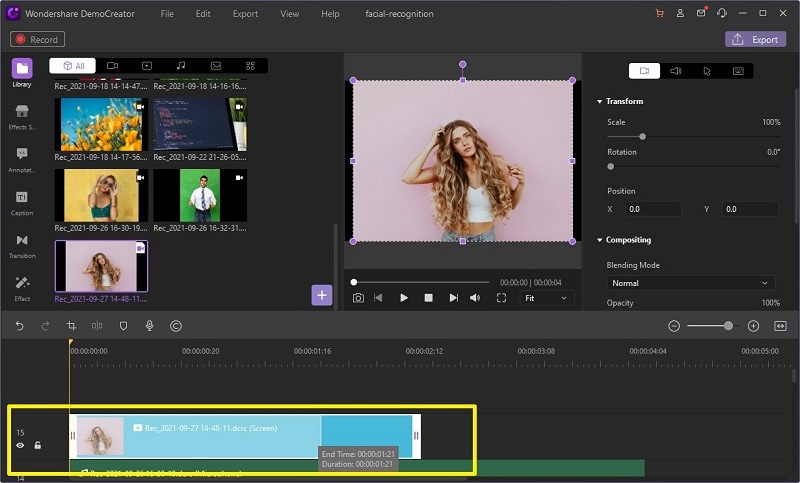
Task: Toggle the lock on track 15
Action: (38, 445)
